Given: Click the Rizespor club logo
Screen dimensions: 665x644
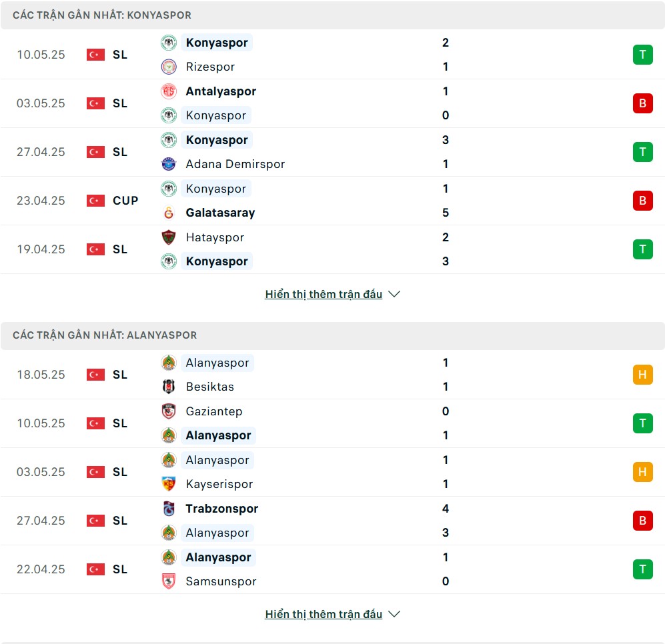Looking at the screenshot, I should 169,67.
